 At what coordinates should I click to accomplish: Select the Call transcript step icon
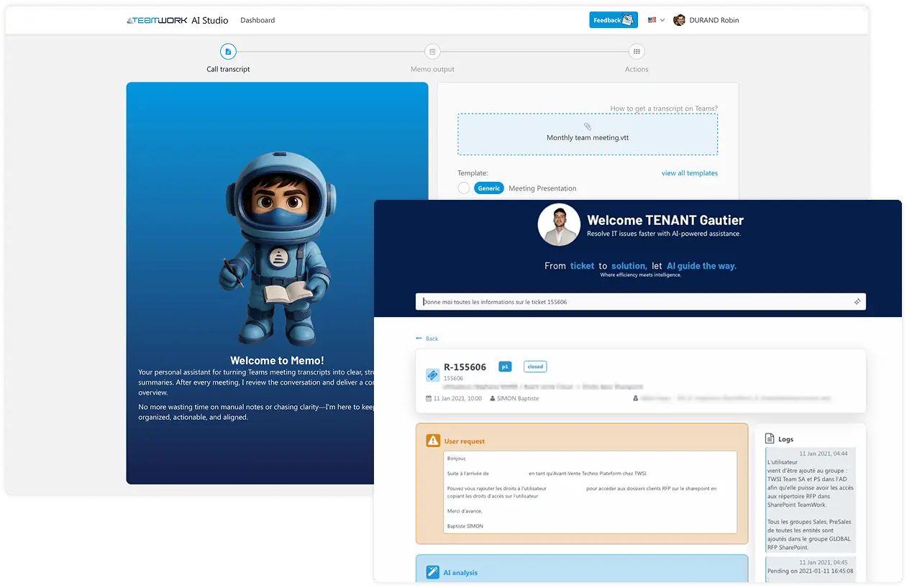pyautogui.click(x=228, y=51)
